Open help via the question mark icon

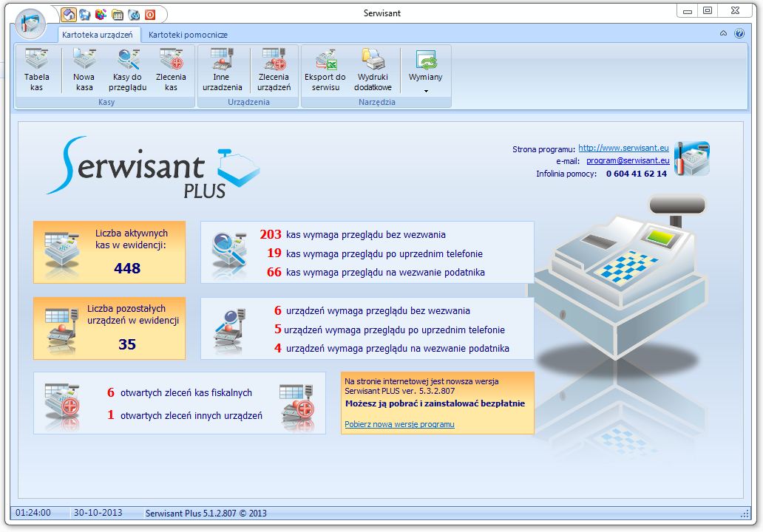(x=739, y=33)
